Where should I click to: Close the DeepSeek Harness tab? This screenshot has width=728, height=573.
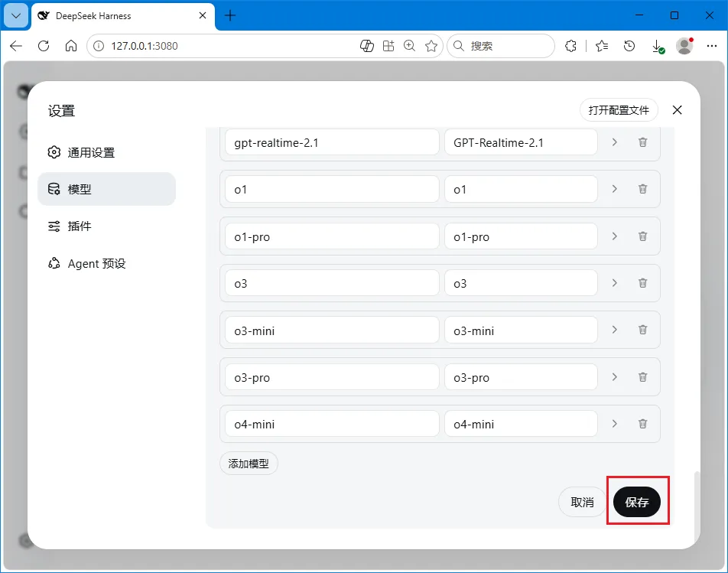203,15
